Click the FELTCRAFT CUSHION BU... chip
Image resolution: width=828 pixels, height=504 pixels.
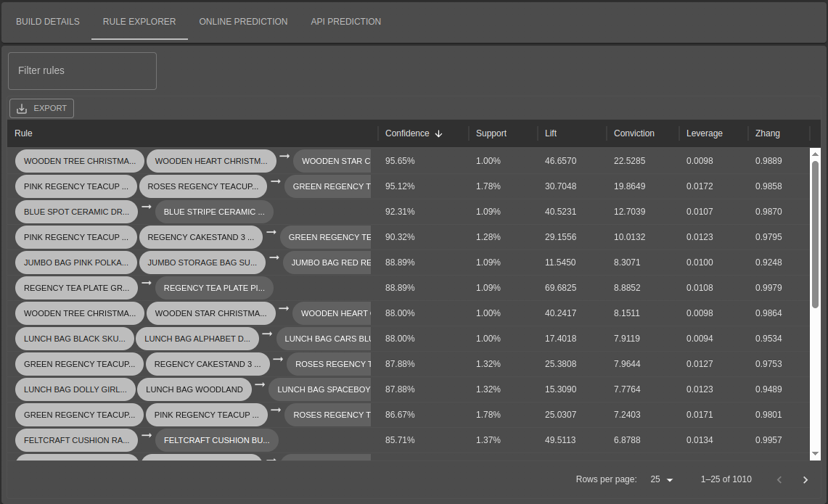click(216, 440)
